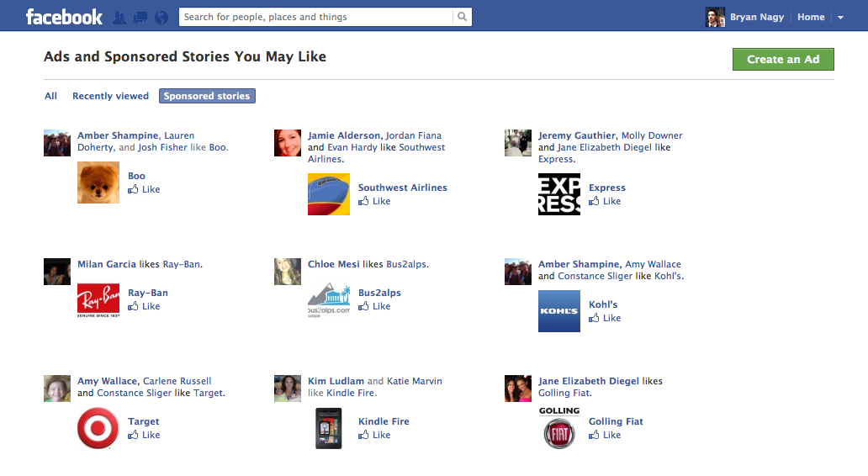Open the notifications globe icon
Viewport: 868px width, 476px height.
pos(161,17)
